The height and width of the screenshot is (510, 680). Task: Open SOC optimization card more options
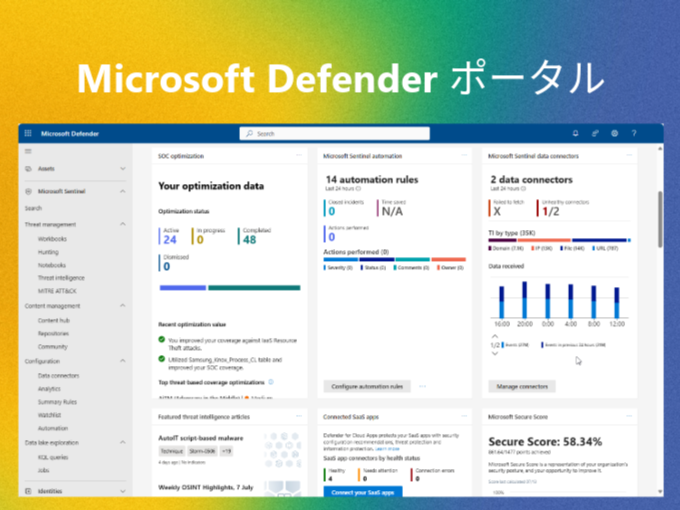(x=299, y=155)
